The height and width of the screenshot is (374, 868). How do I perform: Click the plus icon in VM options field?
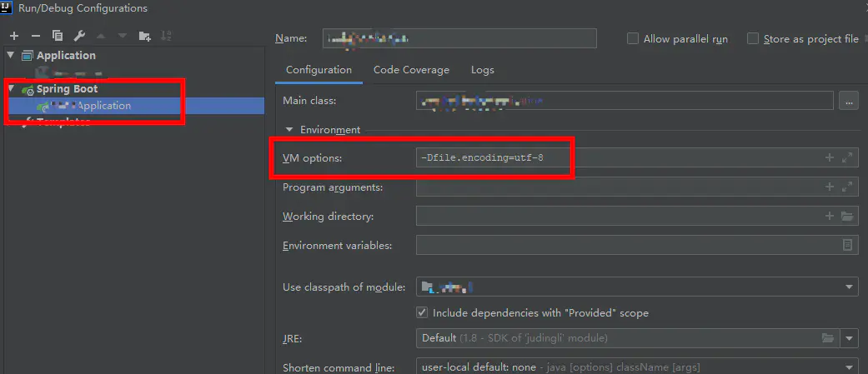tap(830, 157)
